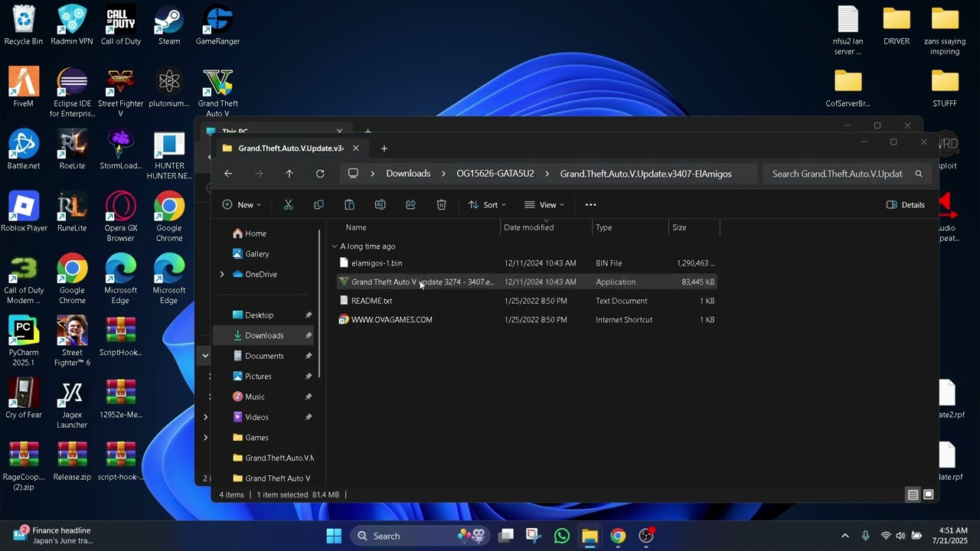Viewport: 980px width, 551px height.
Task: Select the Battle.net desktop icon
Action: pos(24,150)
